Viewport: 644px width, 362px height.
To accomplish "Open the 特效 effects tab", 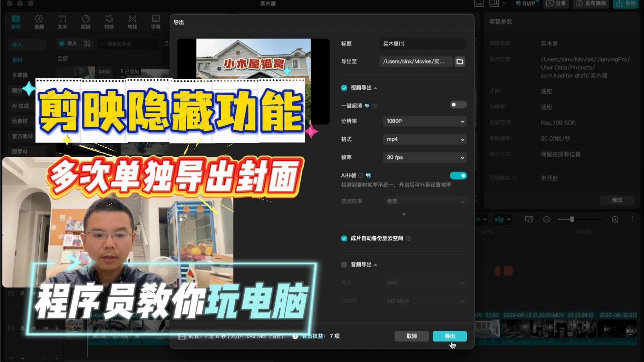I will [x=109, y=22].
